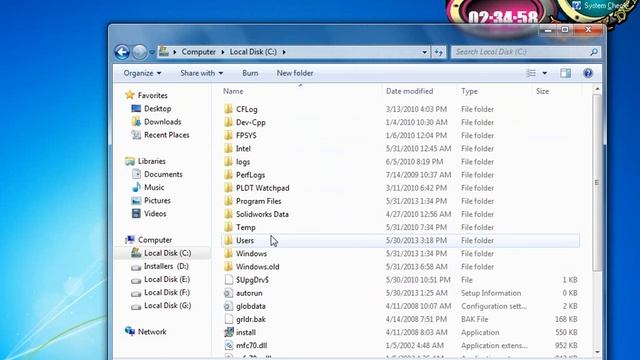Select the Windows.old folder icon

[x=229, y=267]
